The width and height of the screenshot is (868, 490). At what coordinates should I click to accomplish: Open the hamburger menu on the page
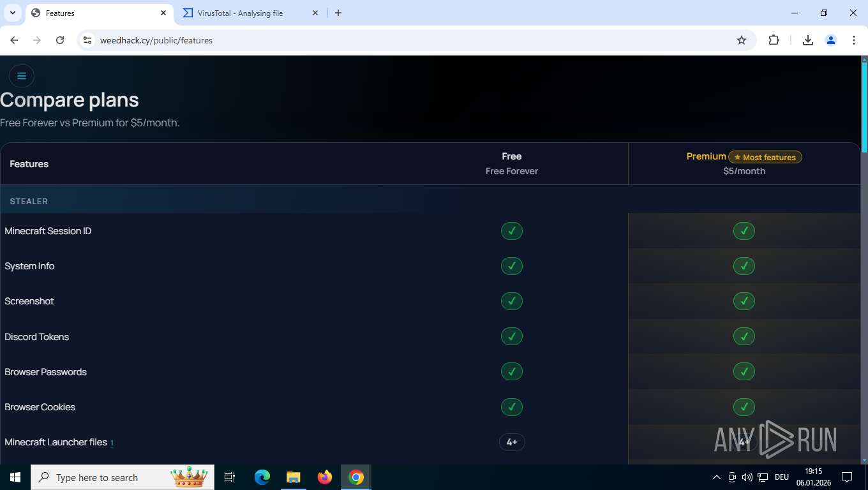[x=22, y=76]
